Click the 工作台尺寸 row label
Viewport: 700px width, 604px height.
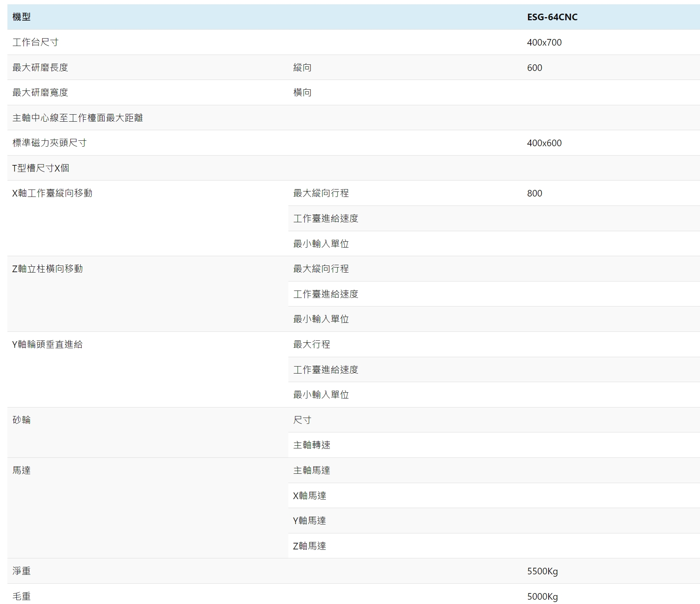click(x=36, y=42)
